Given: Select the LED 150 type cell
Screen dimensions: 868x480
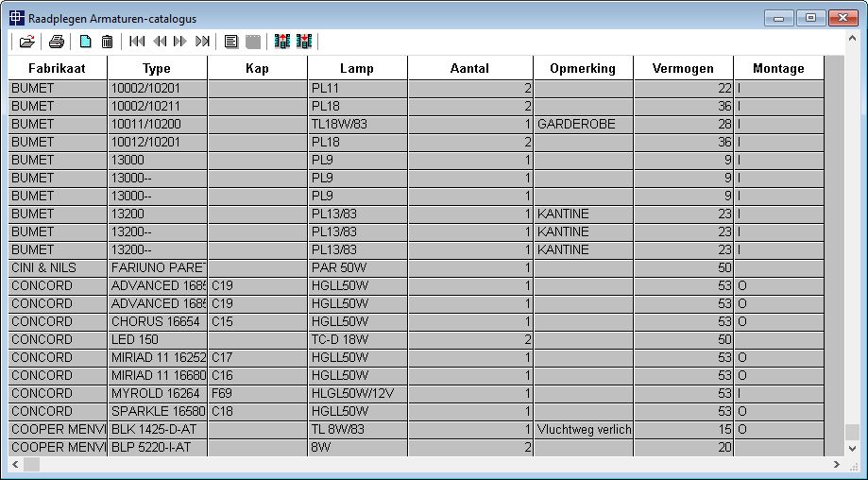Looking at the screenshot, I should tap(157, 339).
